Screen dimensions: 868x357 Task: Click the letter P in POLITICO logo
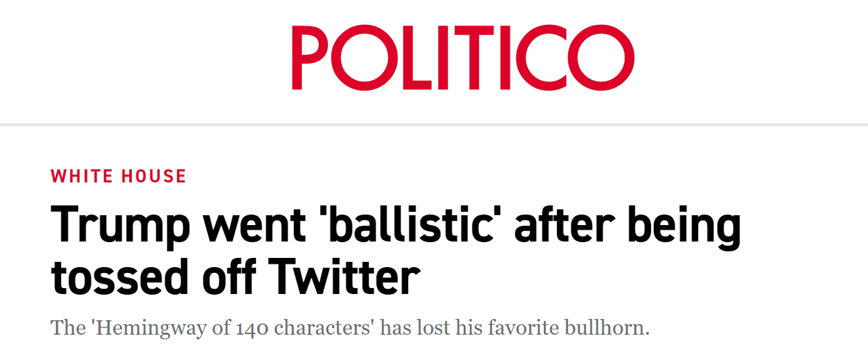coord(310,57)
